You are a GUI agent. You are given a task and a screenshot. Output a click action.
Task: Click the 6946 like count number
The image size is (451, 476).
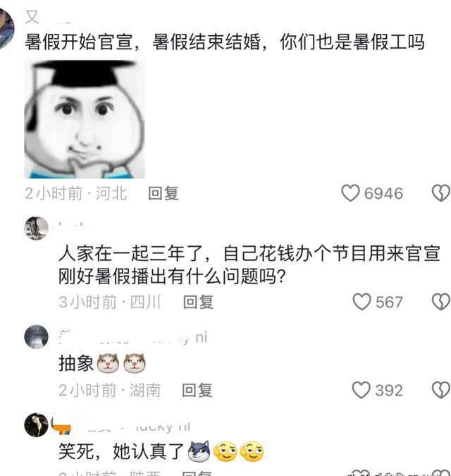383,193
